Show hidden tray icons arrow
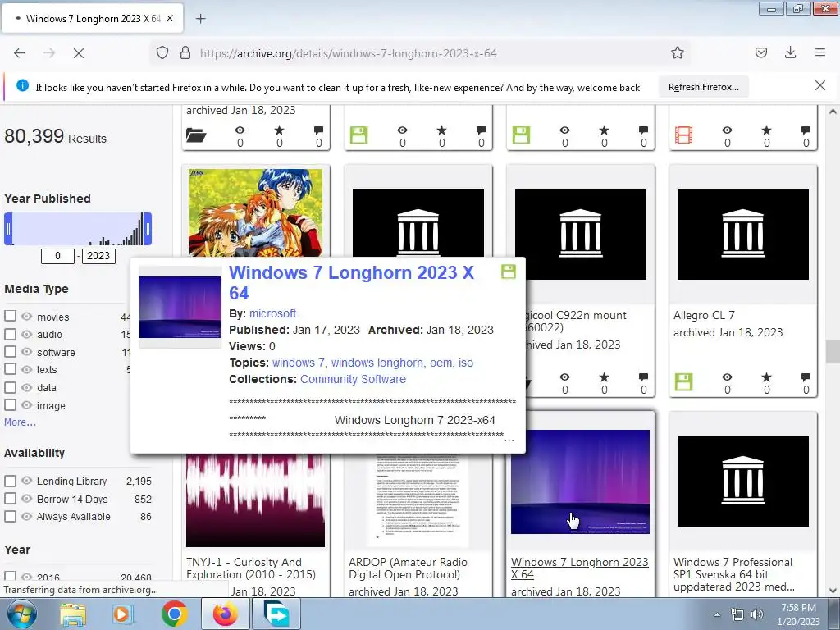This screenshot has width=840, height=630. click(x=717, y=614)
